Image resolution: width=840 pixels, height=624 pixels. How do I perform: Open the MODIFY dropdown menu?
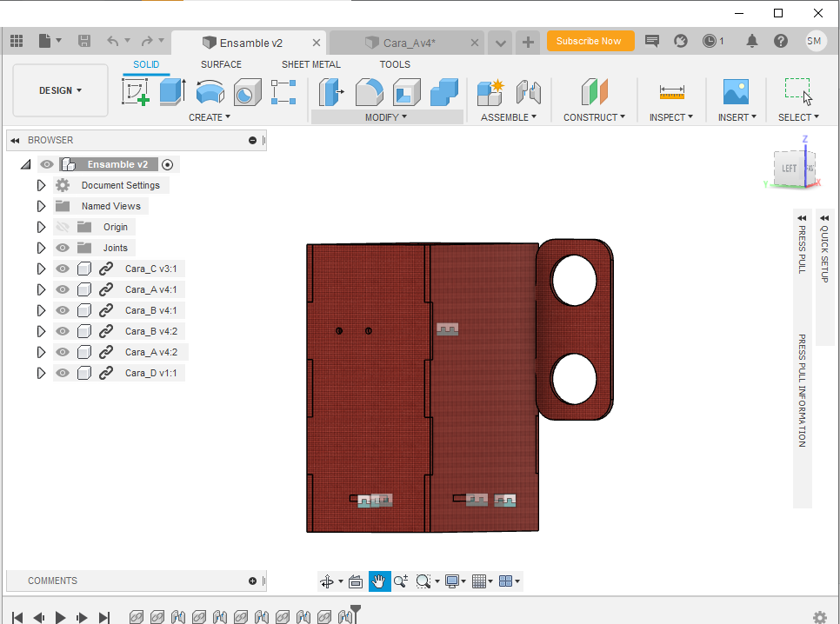[x=386, y=117]
